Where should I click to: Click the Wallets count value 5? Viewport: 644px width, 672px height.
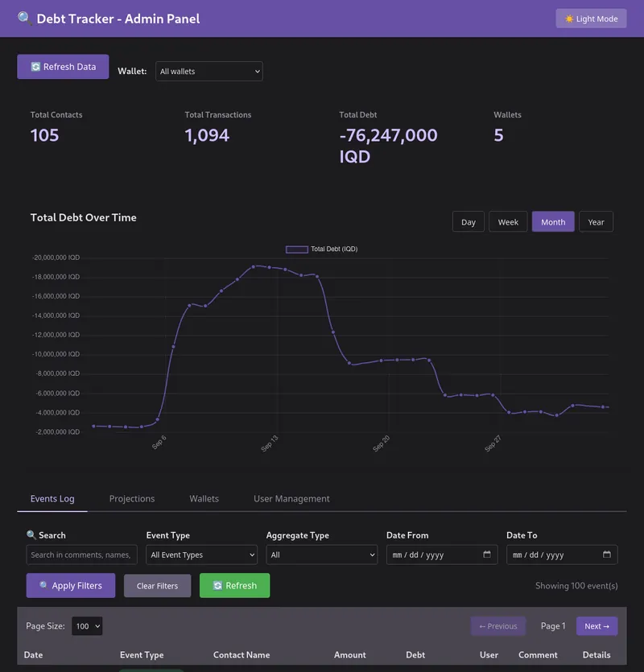(498, 135)
